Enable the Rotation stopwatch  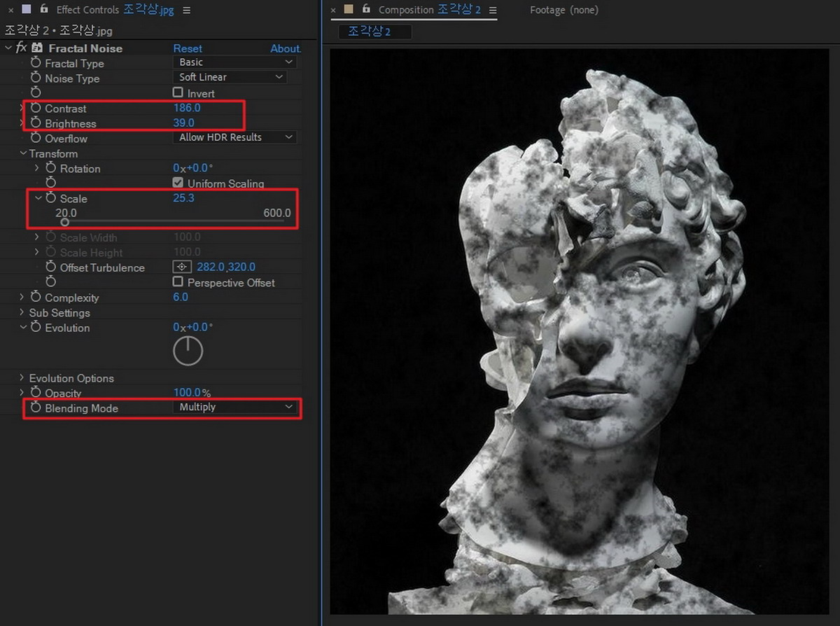(x=50, y=169)
